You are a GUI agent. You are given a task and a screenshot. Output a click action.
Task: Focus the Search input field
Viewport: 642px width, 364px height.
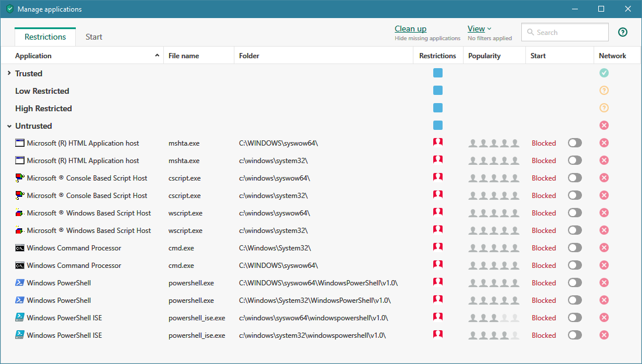click(x=565, y=32)
